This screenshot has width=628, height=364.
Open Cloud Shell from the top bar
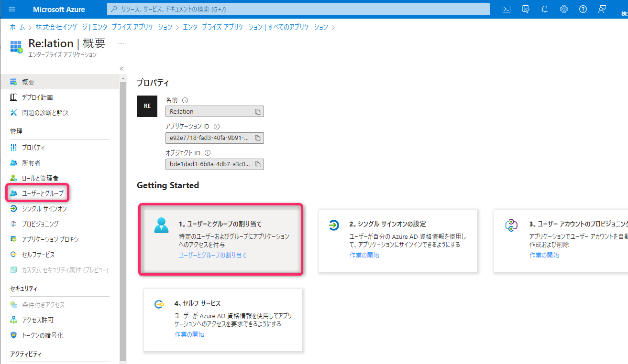coord(507,9)
